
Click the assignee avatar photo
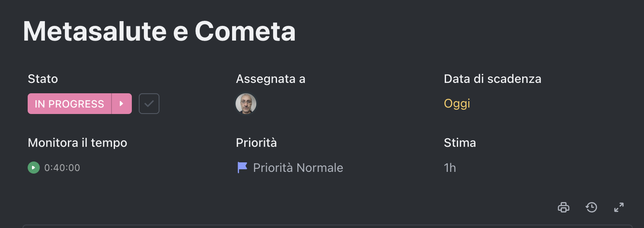[x=246, y=104]
